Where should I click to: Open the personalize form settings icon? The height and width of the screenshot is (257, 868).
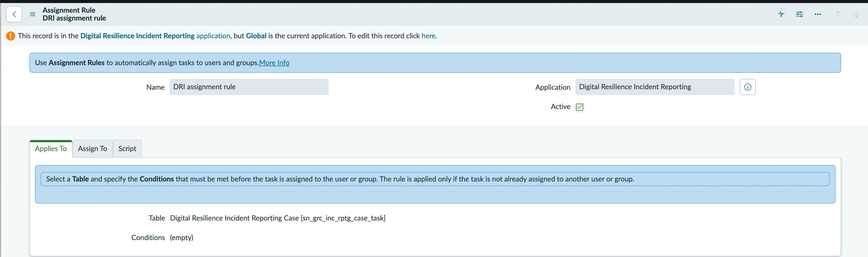tap(799, 14)
